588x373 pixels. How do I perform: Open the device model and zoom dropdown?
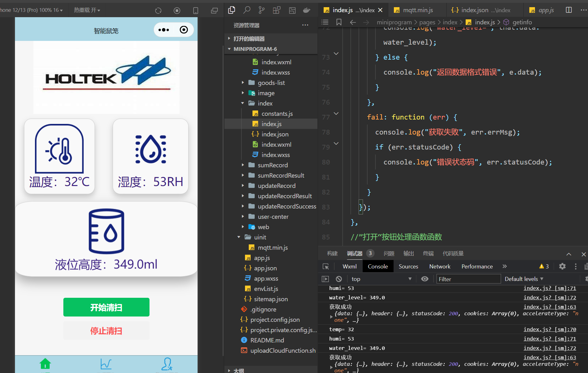[x=31, y=10]
